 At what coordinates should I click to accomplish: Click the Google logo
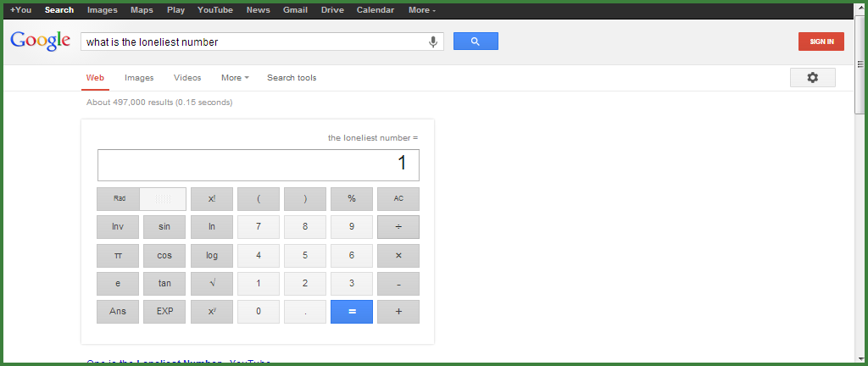[x=41, y=41]
